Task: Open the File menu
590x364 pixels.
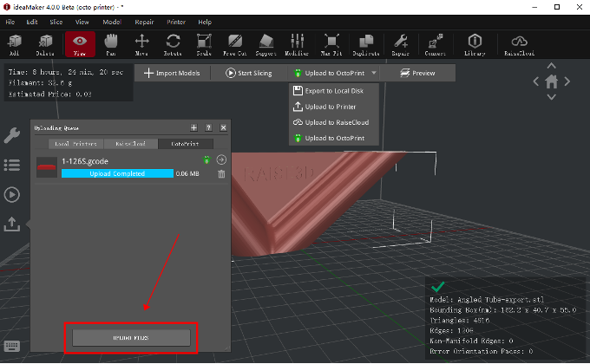Action: coord(10,23)
